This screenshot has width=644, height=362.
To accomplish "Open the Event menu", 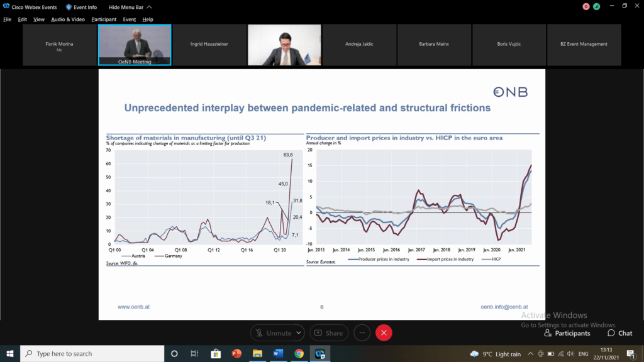I will pos(130,19).
